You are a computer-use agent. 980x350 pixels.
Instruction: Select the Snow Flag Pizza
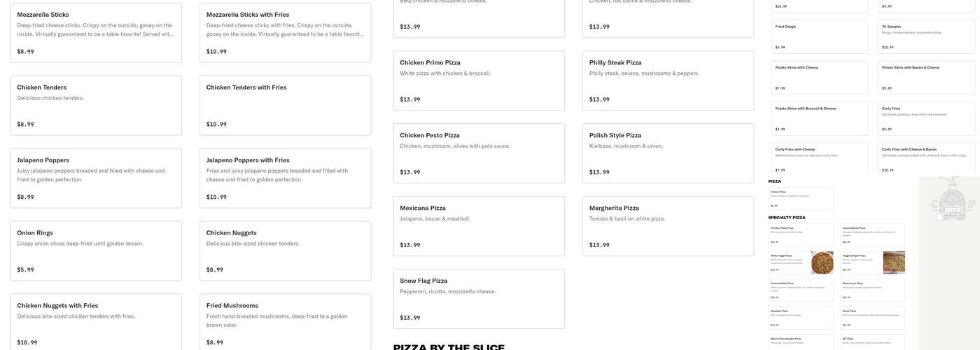coord(479,299)
